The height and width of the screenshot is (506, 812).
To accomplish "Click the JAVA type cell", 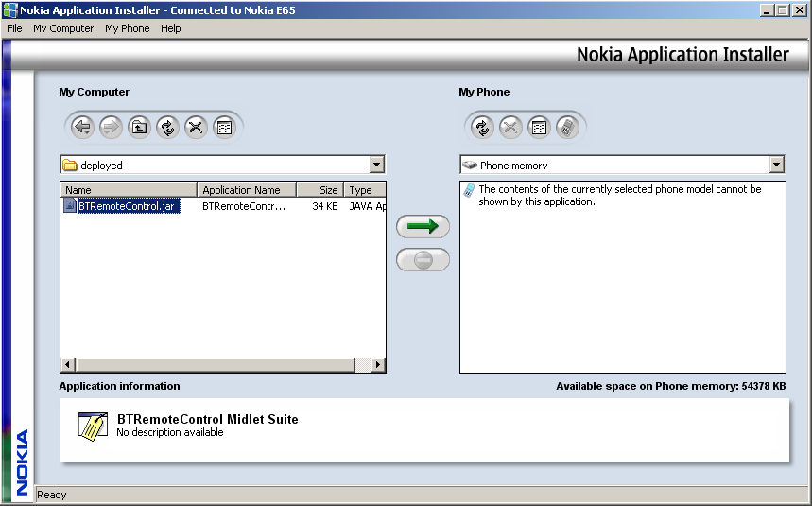I will (x=367, y=206).
